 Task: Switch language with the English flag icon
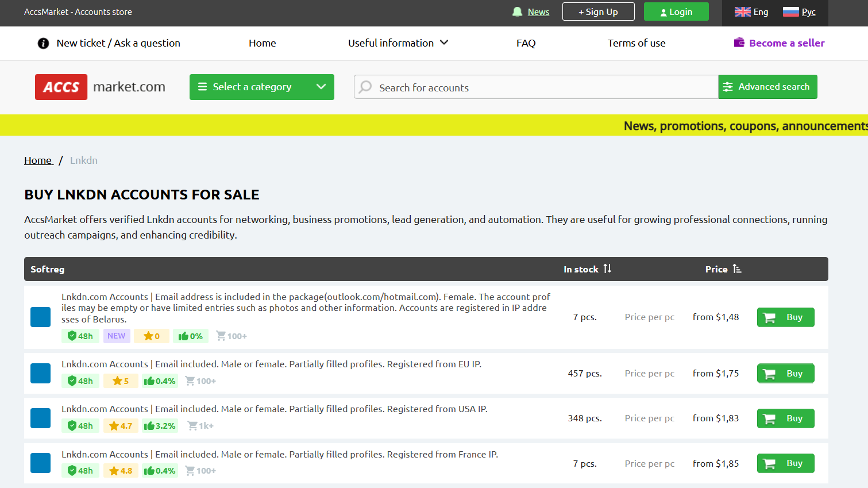point(742,11)
